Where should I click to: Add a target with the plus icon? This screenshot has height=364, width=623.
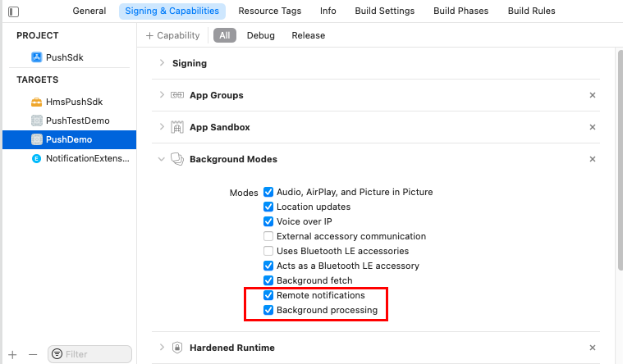tap(12, 354)
